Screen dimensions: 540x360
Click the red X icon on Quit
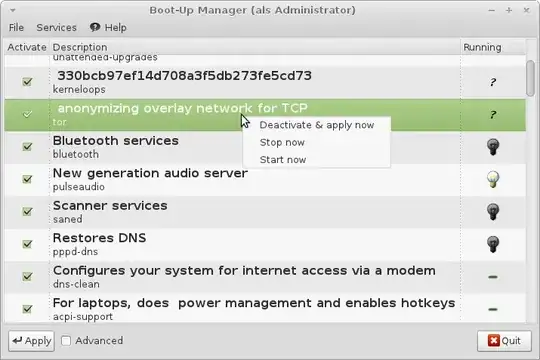[494, 341]
